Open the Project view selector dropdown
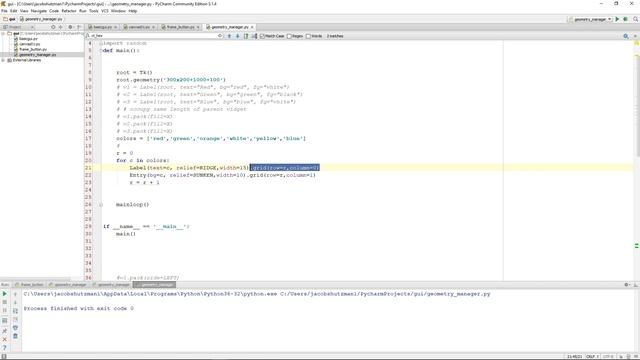 pos(18,27)
